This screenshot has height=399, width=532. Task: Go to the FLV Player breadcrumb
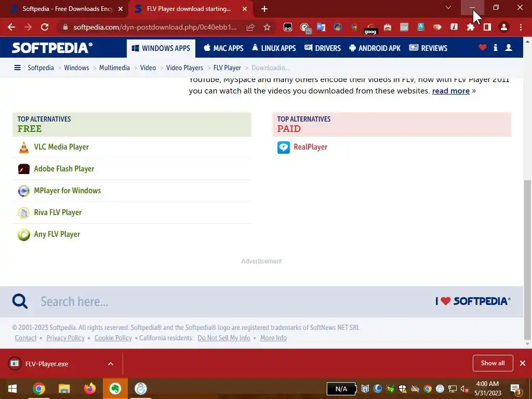click(x=227, y=68)
